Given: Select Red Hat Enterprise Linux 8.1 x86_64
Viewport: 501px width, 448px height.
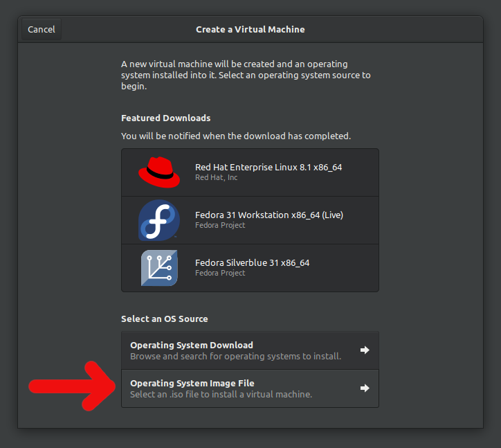Looking at the screenshot, I should [268, 168].
